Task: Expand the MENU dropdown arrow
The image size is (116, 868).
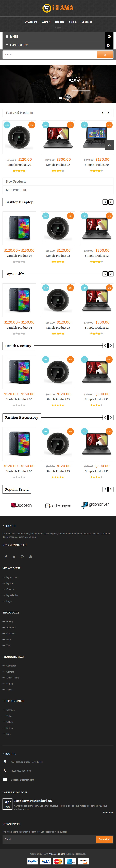Action: (108, 36)
